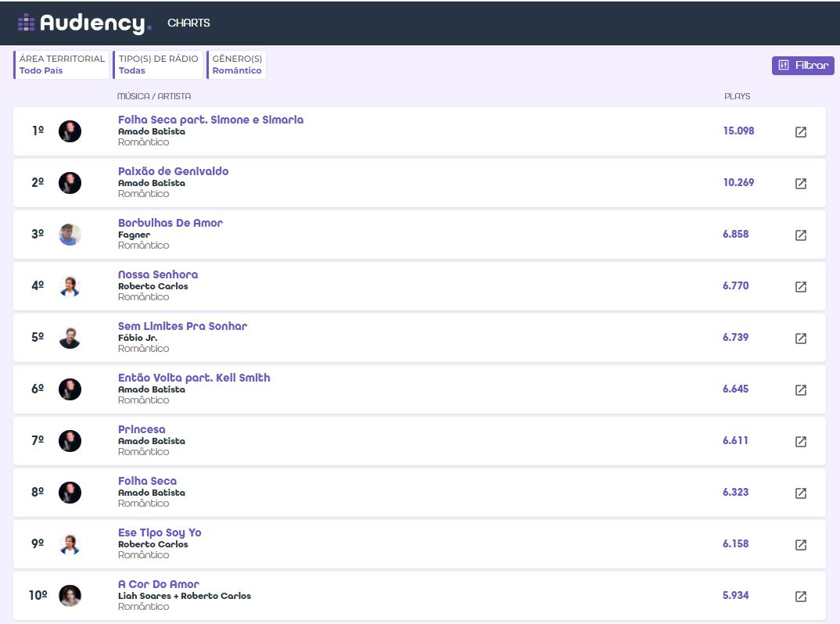
Task: Click Amado Batista avatar in 1º row
Action: tap(70, 131)
